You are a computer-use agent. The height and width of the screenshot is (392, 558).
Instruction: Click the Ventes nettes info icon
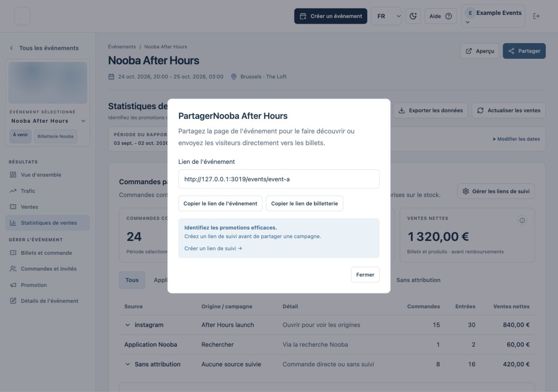pyautogui.click(x=522, y=220)
